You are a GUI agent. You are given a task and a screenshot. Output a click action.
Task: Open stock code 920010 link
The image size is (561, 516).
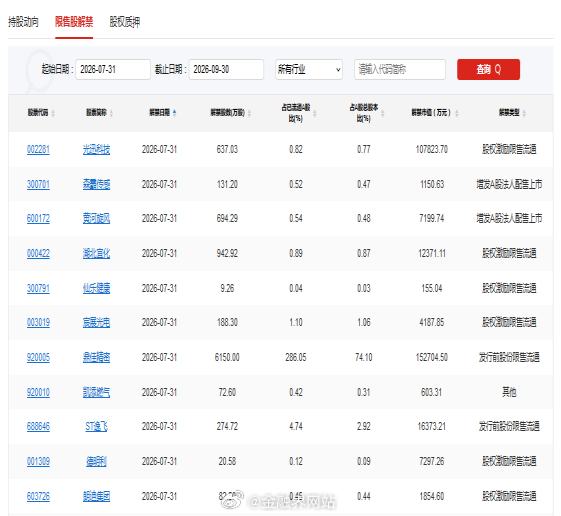[x=38, y=393]
